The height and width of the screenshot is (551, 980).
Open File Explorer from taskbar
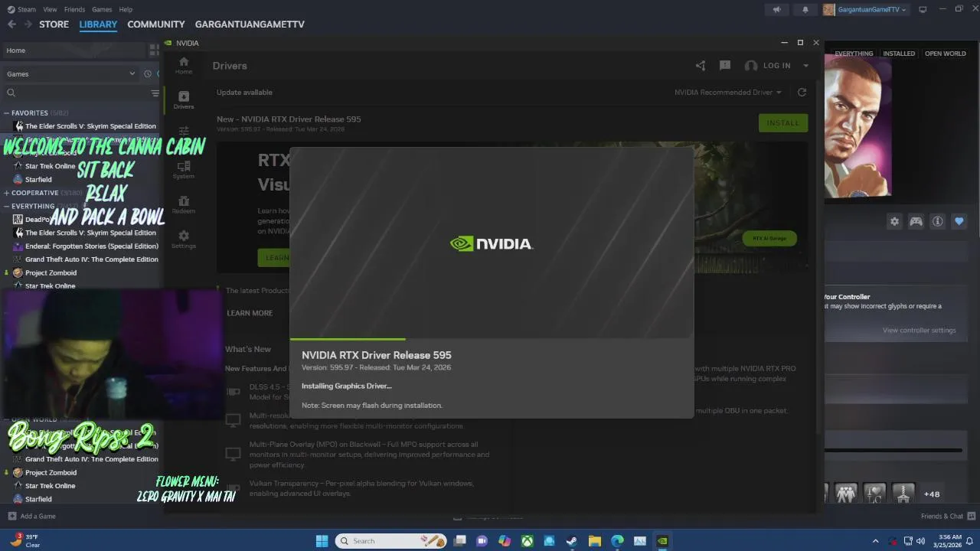click(594, 541)
